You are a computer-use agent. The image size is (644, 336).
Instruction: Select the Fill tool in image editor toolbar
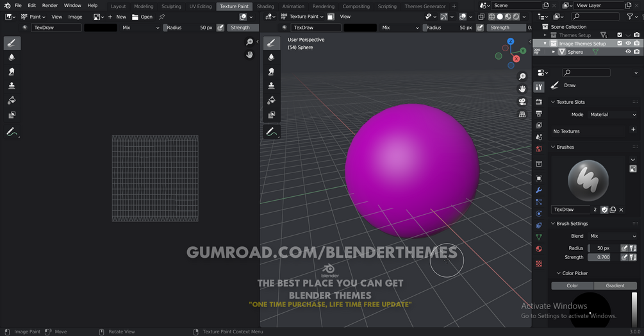click(12, 100)
